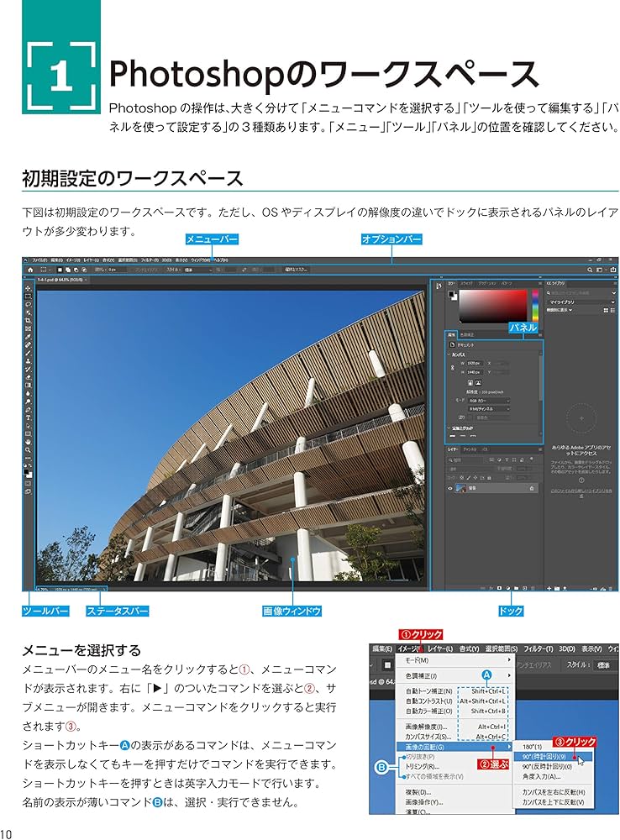
Task: Click the Home icon in the options bar
Action: coord(30,270)
